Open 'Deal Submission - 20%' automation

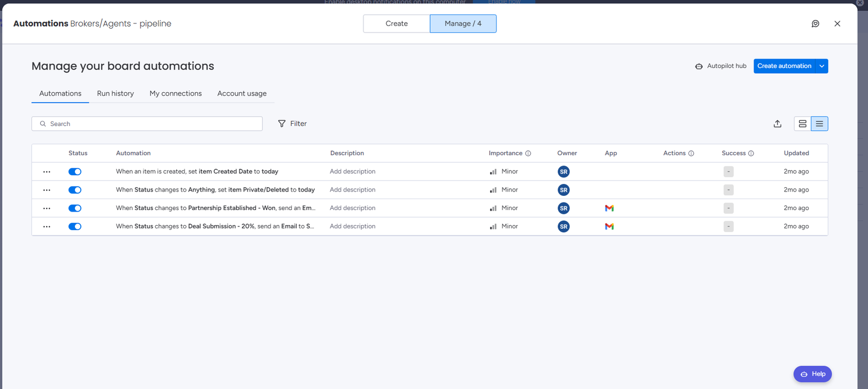215,226
